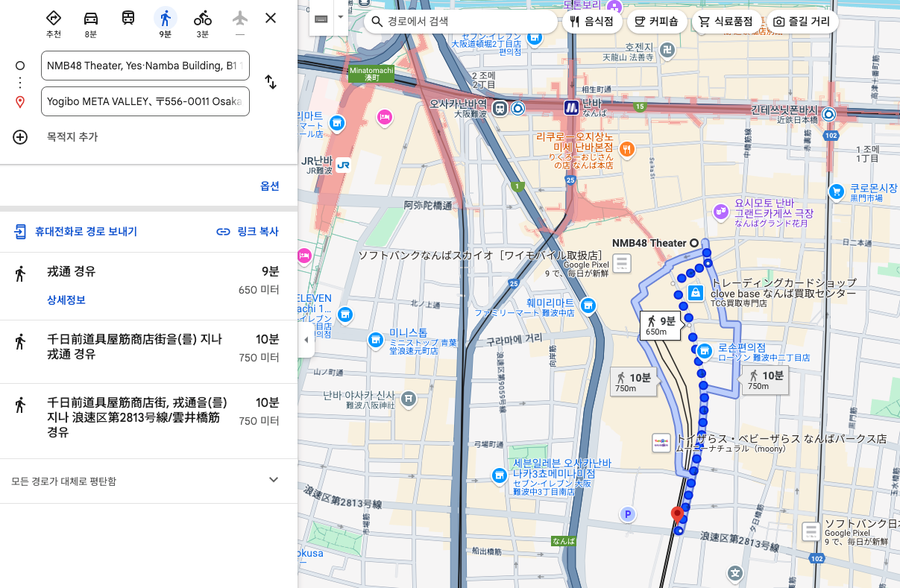The image size is (900, 588).
Task: Open the keyboard input tool icon
Action: click(321, 18)
